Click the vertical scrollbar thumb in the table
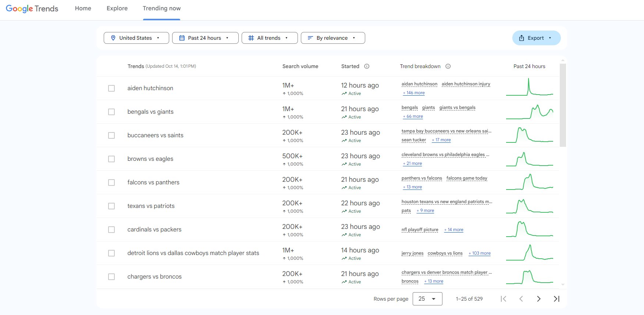Viewport: 644px width, 315px height. tap(563, 105)
